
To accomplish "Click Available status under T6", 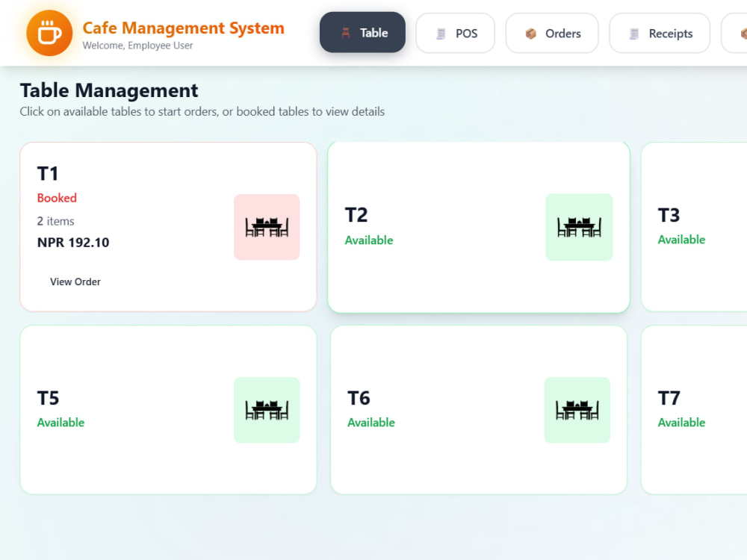I will pos(371,423).
